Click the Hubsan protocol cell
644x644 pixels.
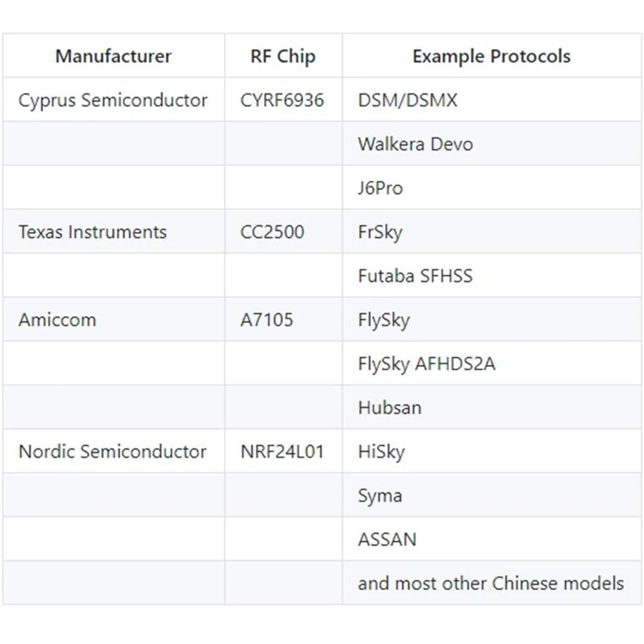[x=390, y=408]
